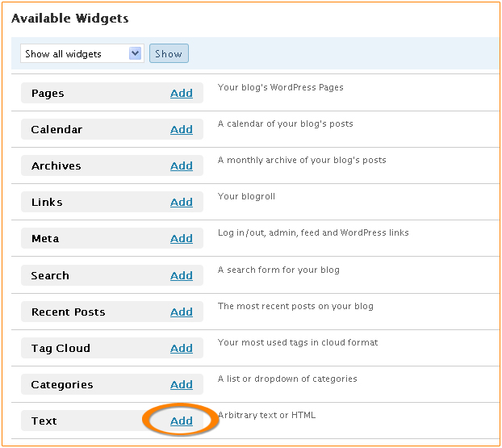Select the Calendar widget name label

pos(56,130)
